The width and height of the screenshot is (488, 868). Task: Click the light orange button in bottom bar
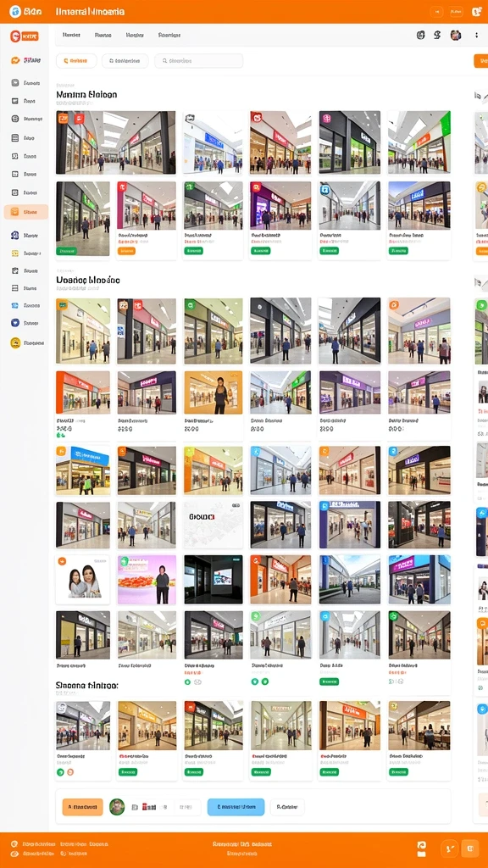82,807
